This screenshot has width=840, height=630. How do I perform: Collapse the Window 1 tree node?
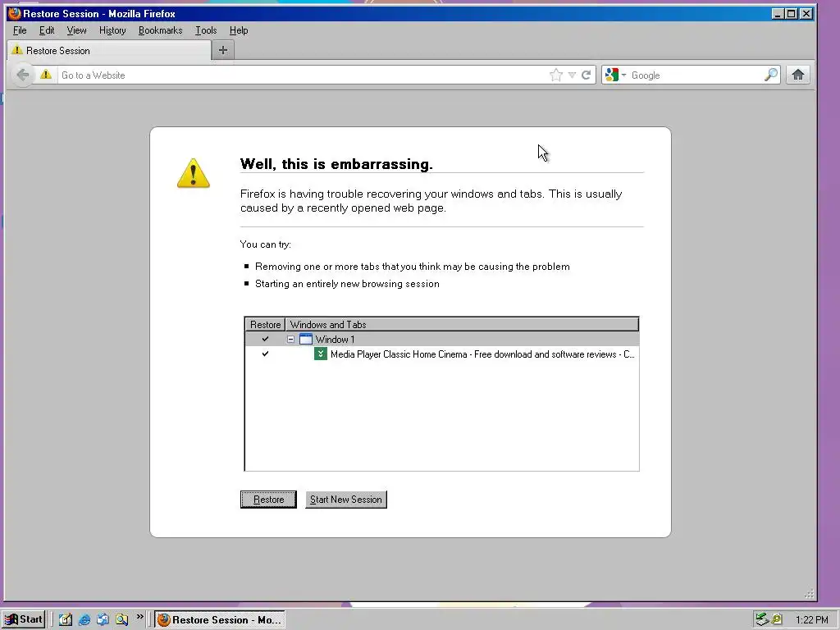point(290,339)
